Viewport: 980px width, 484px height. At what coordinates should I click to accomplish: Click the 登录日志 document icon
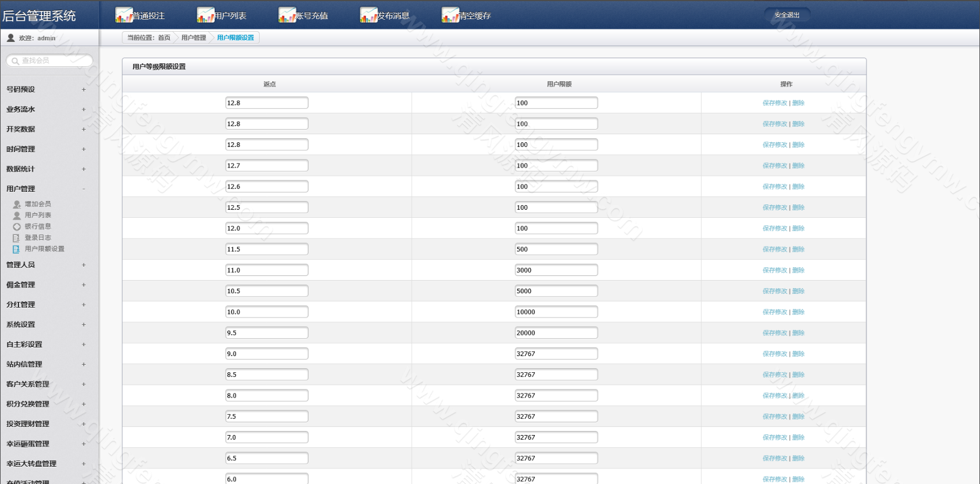(x=16, y=237)
